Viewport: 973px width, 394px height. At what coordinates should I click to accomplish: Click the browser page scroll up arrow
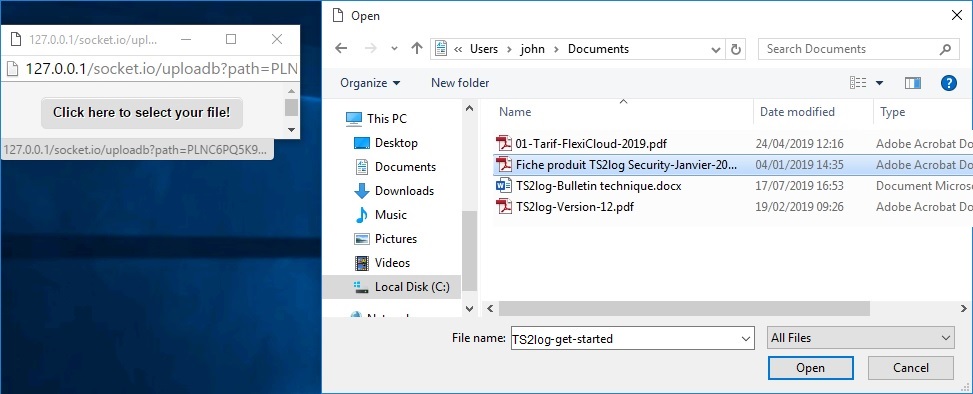point(292,91)
